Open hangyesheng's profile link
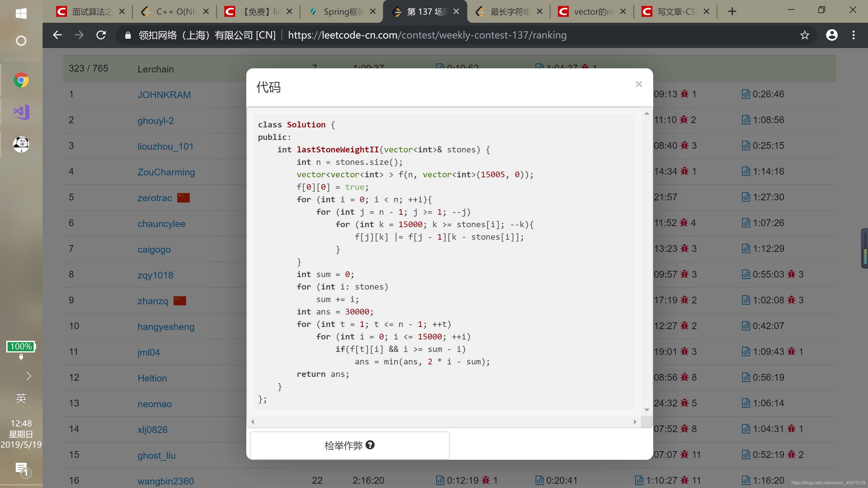868x488 pixels. point(166,326)
